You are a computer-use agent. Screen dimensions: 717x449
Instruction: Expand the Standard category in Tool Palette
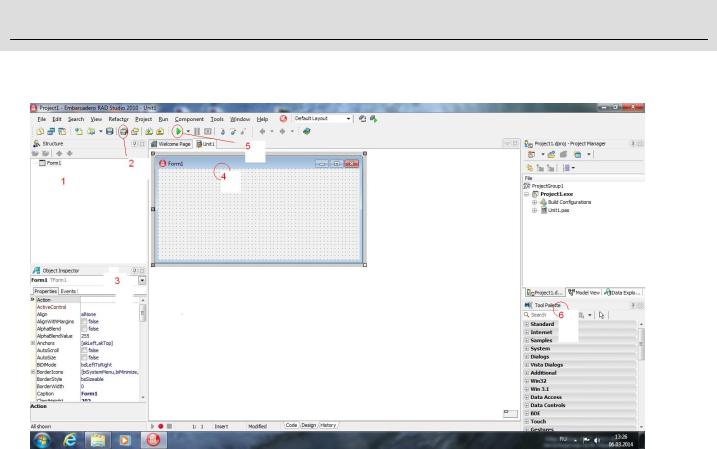coord(526,324)
